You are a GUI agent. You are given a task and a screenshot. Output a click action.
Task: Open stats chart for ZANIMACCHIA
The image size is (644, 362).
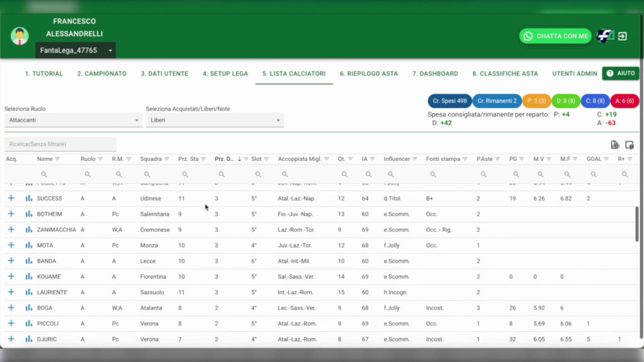[29, 229]
